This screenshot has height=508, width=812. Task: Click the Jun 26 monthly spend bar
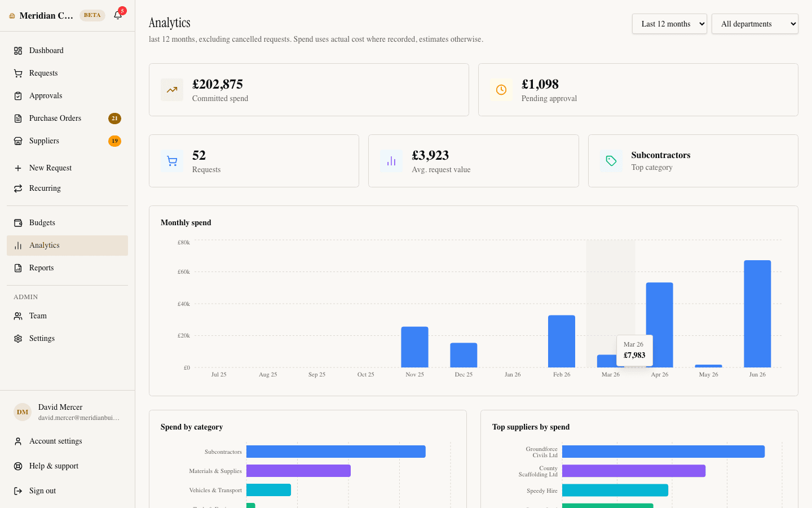pos(757,314)
